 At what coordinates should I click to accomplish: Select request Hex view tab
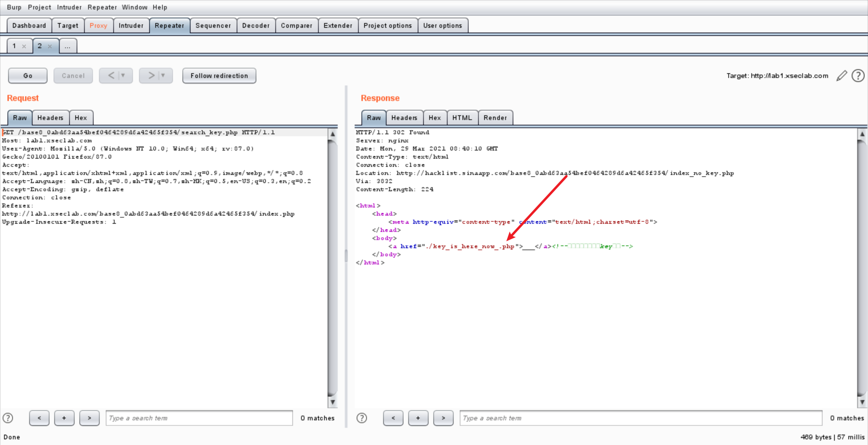tap(81, 117)
